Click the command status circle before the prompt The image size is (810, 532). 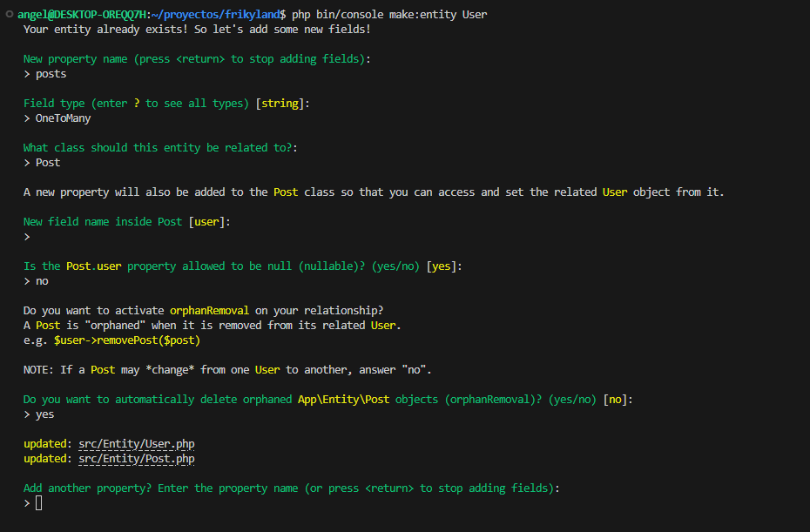click(x=9, y=14)
